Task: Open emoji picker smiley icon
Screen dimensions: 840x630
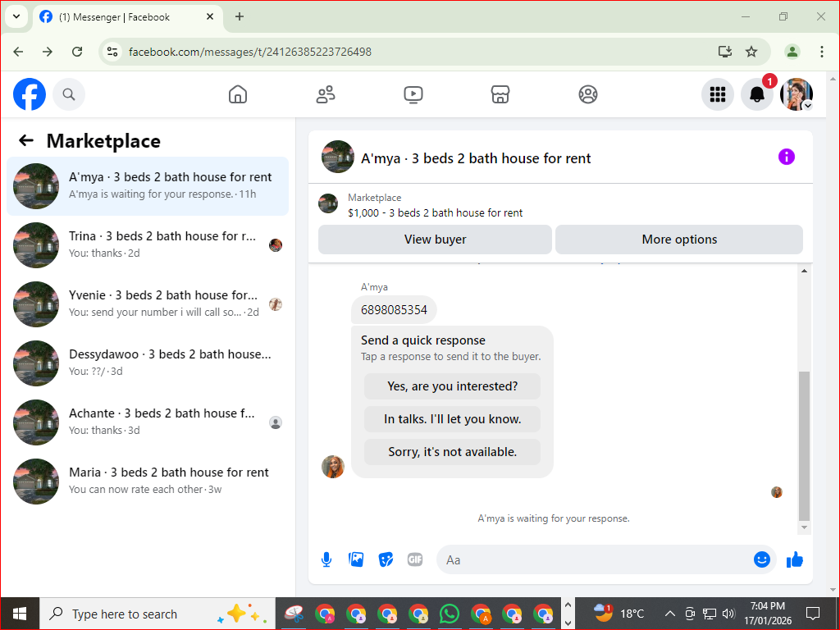Action: (x=762, y=559)
